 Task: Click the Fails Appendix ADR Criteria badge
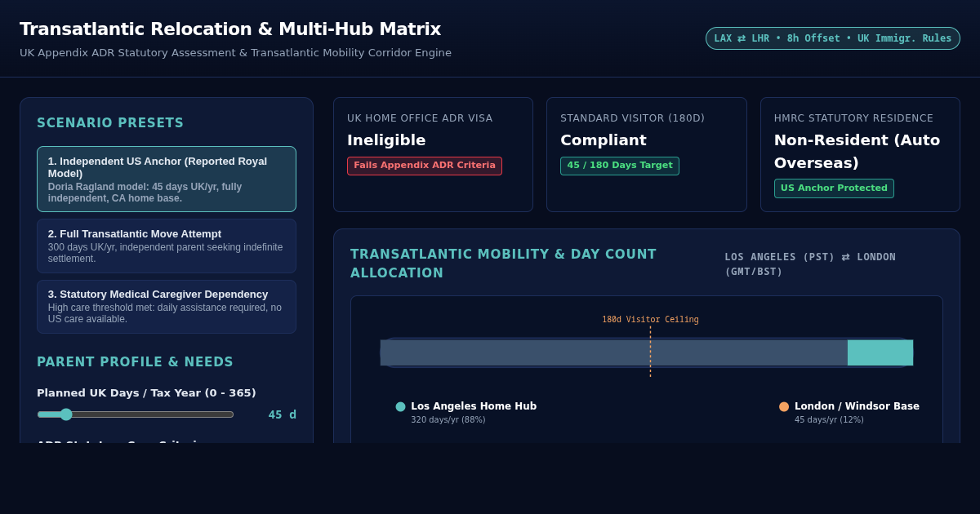425,166
